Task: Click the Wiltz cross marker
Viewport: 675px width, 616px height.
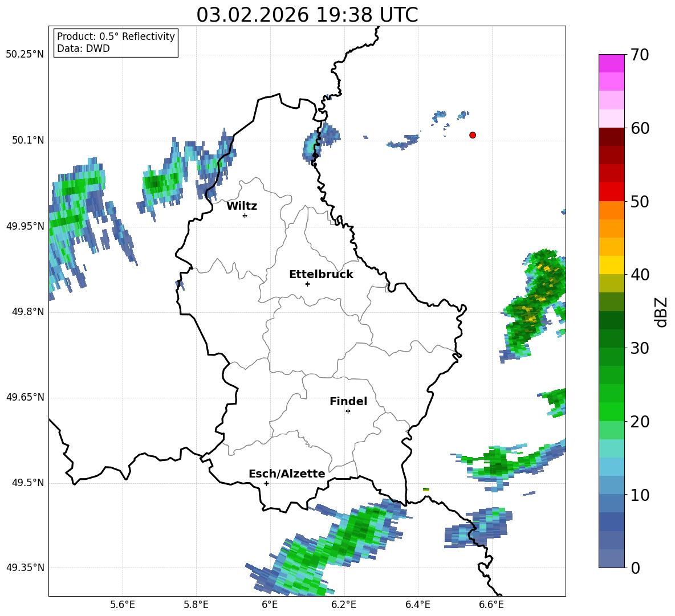Action: [245, 215]
